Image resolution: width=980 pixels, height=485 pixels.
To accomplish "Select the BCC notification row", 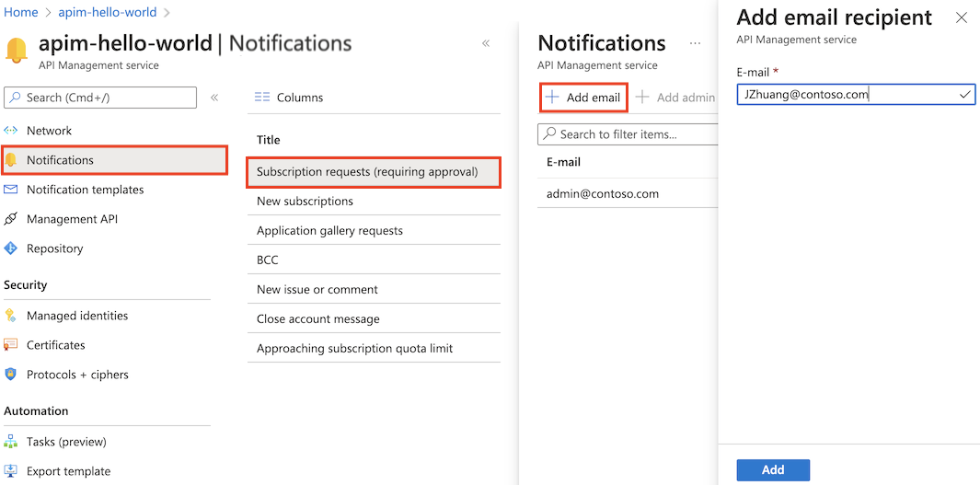I will 374,260.
